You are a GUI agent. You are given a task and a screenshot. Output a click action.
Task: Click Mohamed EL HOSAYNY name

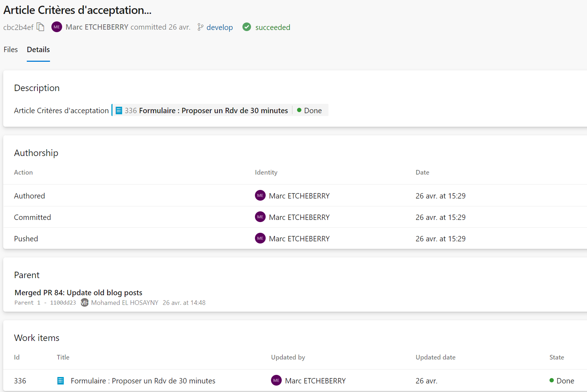coord(125,303)
